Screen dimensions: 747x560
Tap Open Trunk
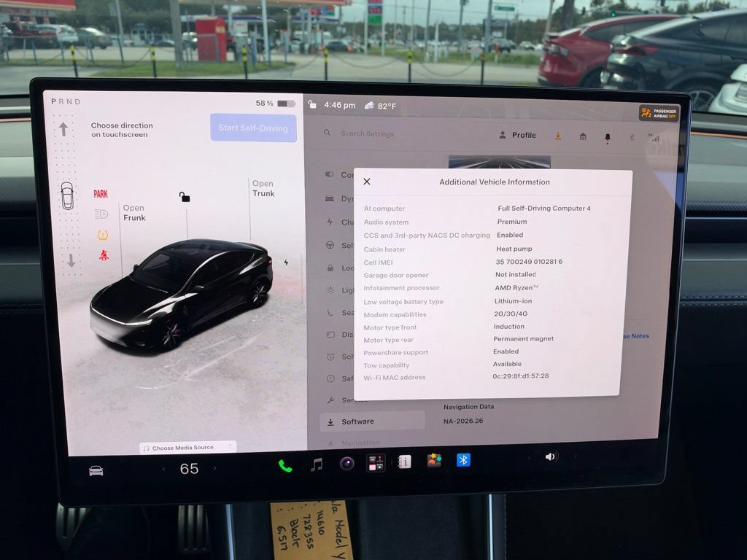pyautogui.click(x=263, y=189)
